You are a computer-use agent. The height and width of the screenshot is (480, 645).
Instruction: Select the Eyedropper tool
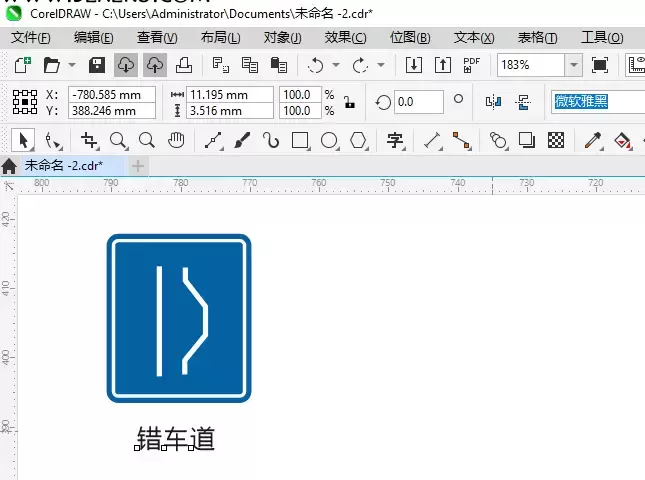tap(593, 140)
